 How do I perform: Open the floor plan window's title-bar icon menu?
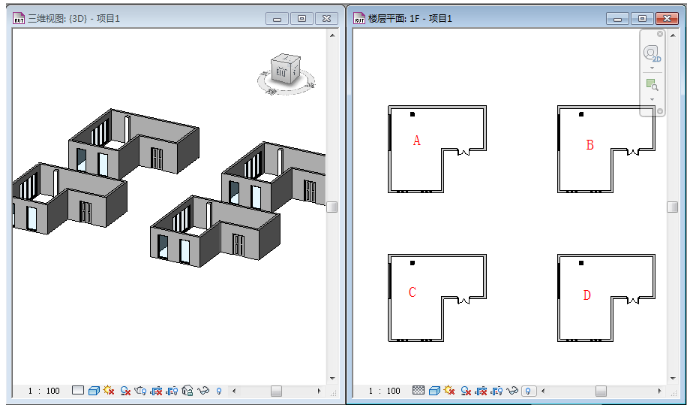tap(359, 19)
